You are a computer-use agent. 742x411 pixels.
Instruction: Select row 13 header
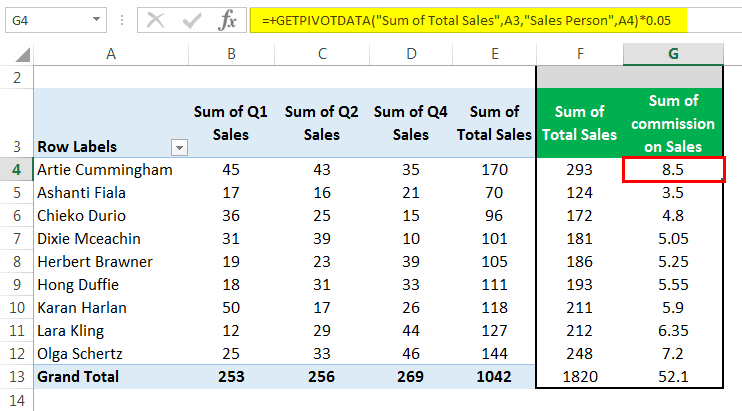click(17, 376)
